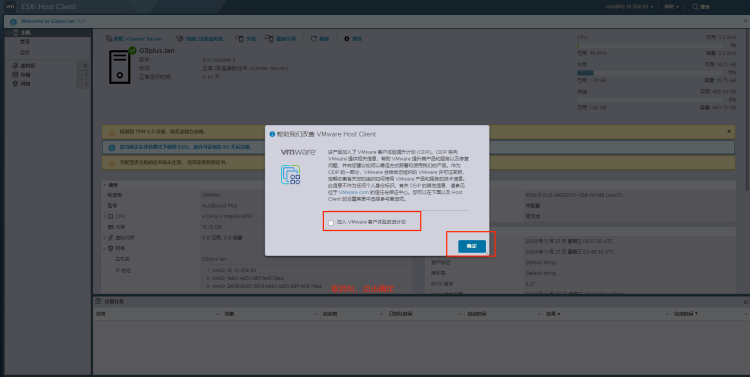The width and height of the screenshot is (750, 377).
Task: Click the 存储 datastore icon in navigator
Action: (x=15, y=75)
